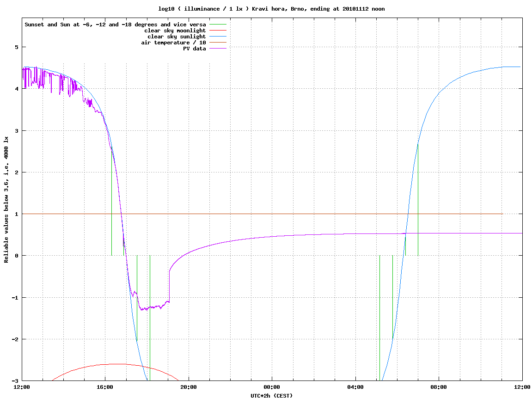
Task: Click x-axis tick label 20:00
Action: [x=189, y=387]
